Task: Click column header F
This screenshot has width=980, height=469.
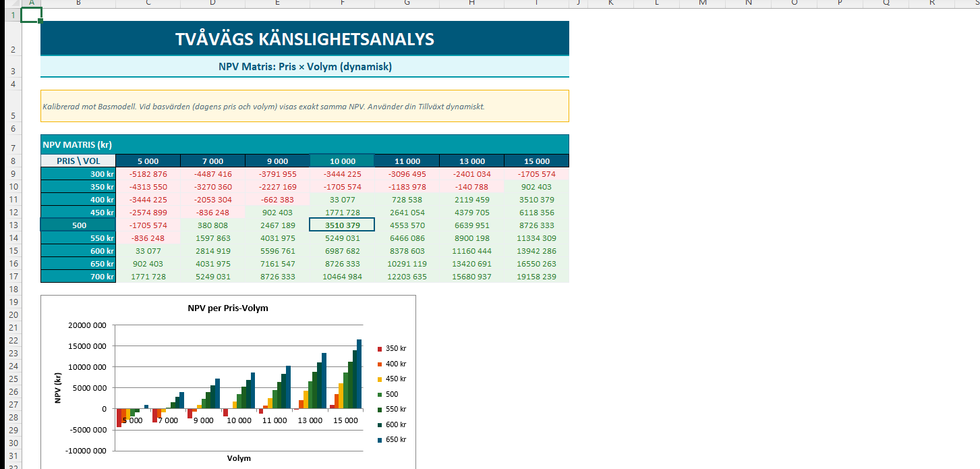Action: tap(342, 3)
